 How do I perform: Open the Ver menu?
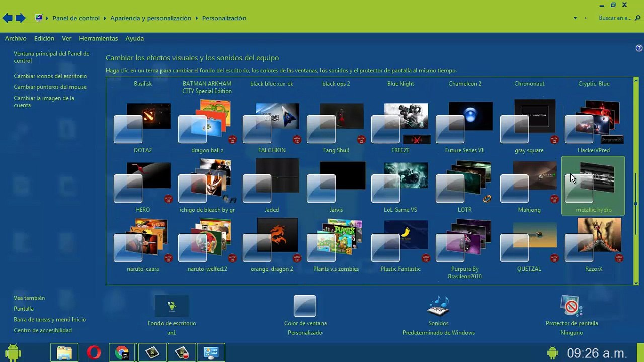[x=67, y=38]
